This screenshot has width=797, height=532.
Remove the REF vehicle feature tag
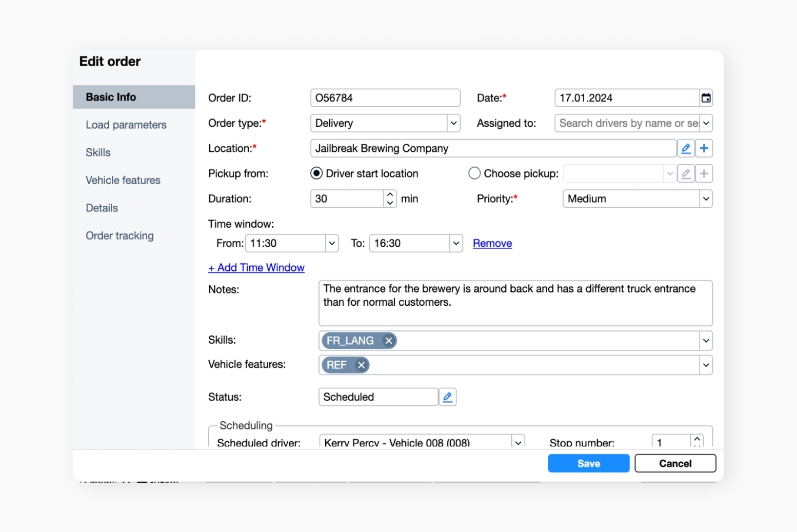click(361, 365)
